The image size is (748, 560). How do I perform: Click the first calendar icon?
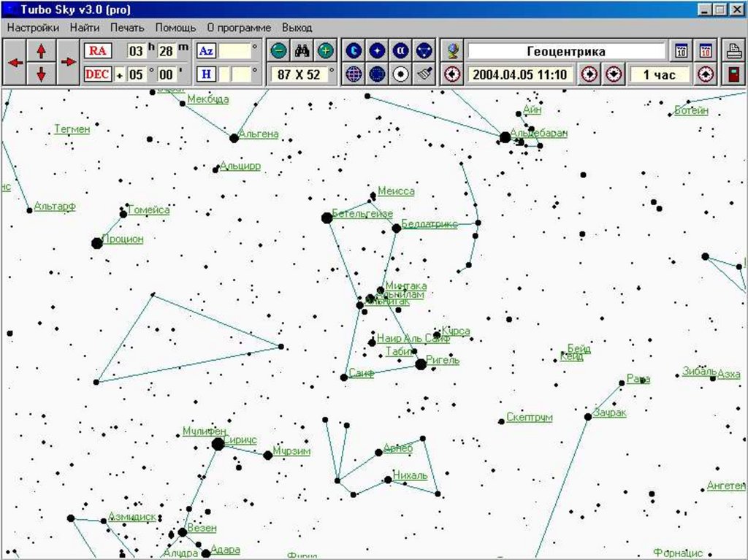pyautogui.click(x=682, y=50)
